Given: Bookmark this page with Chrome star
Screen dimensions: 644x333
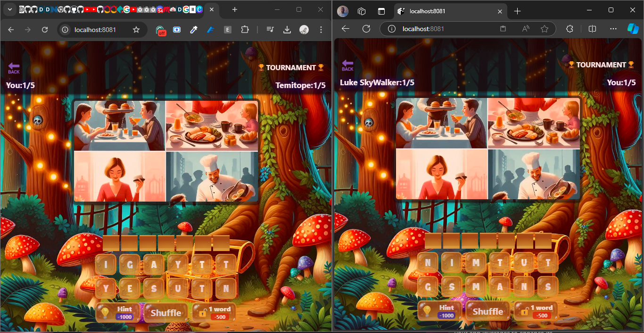Looking at the screenshot, I should [x=136, y=30].
